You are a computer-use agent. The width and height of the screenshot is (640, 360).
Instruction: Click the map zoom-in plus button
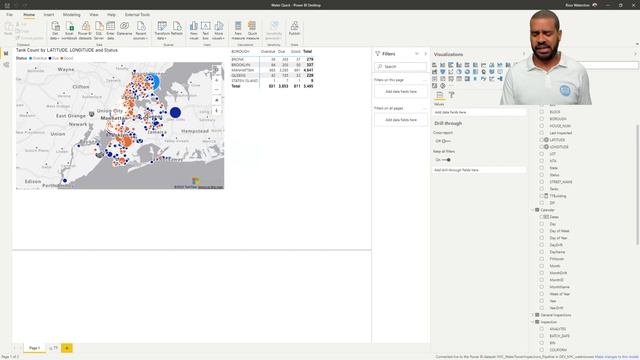(217, 80)
